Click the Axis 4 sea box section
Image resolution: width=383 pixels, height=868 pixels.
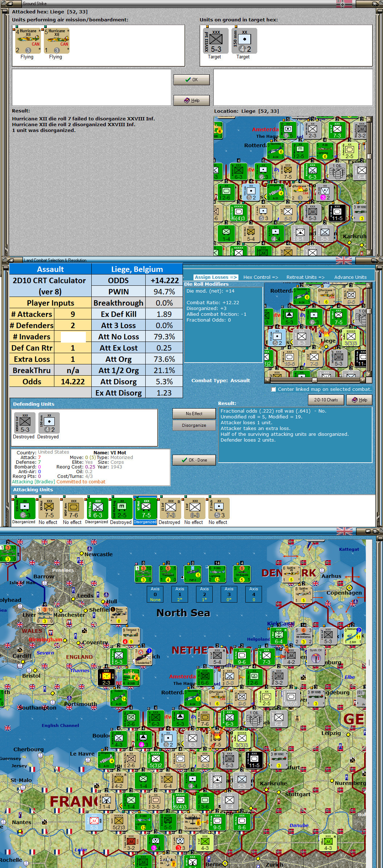click(254, 594)
